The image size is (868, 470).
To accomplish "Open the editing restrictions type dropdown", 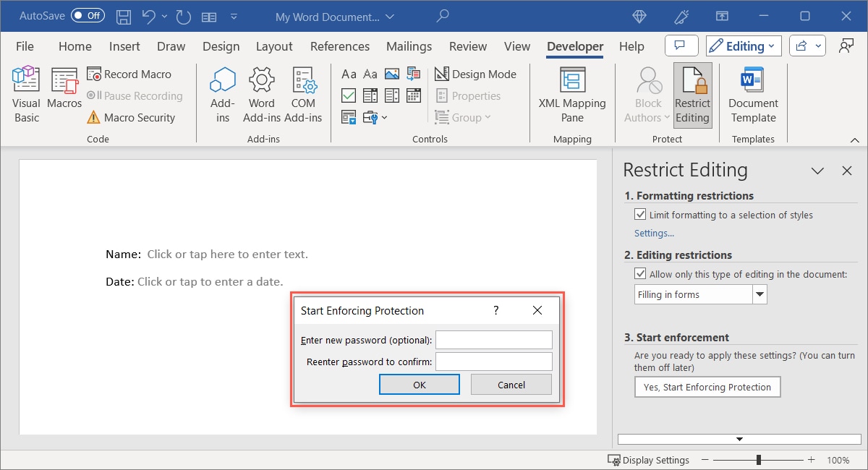I will (759, 294).
